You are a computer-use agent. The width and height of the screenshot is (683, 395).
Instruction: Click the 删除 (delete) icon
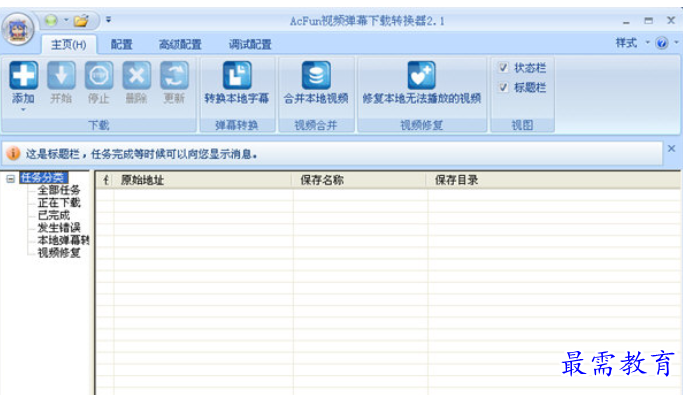coord(136,76)
